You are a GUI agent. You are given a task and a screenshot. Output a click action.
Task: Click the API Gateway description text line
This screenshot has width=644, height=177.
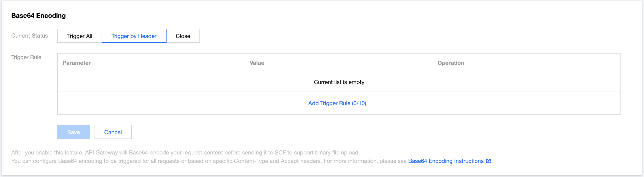[x=185, y=153]
